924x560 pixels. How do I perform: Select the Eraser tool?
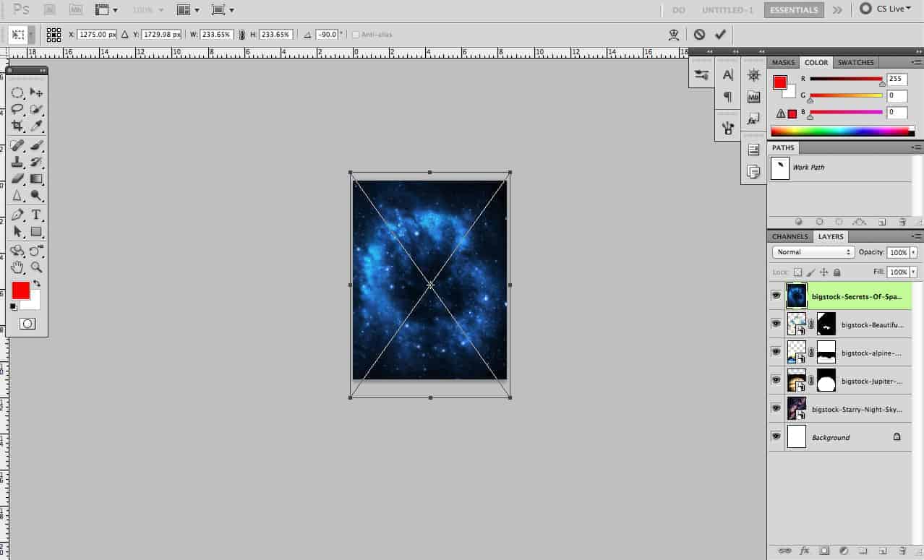[17, 178]
